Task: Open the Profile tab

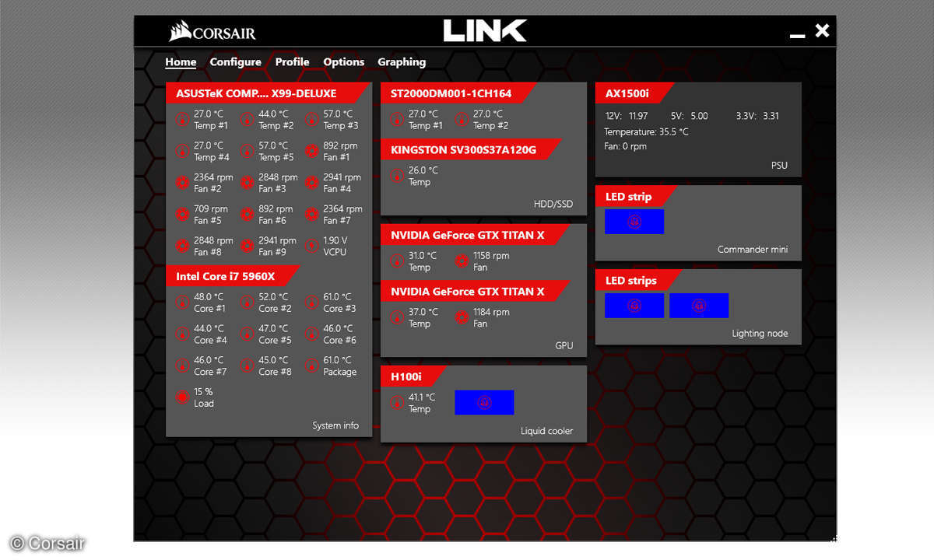Action: [x=292, y=62]
